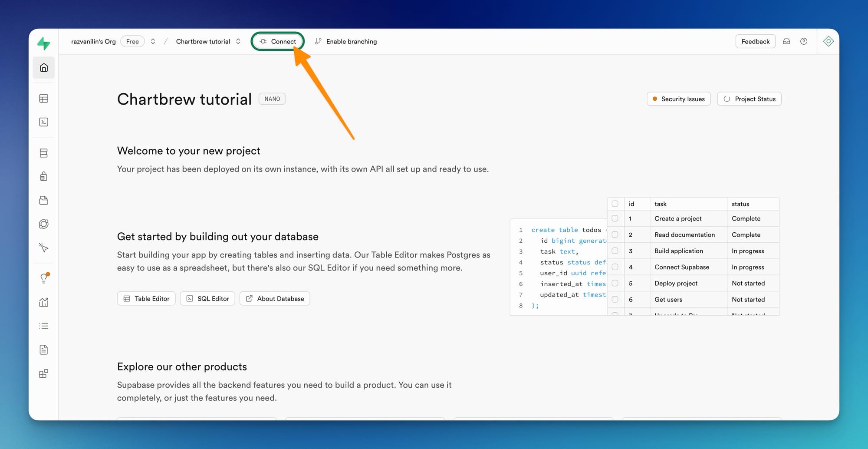Select 'Enable branching' in the top bar
The height and width of the screenshot is (449, 868).
[x=346, y=41]
